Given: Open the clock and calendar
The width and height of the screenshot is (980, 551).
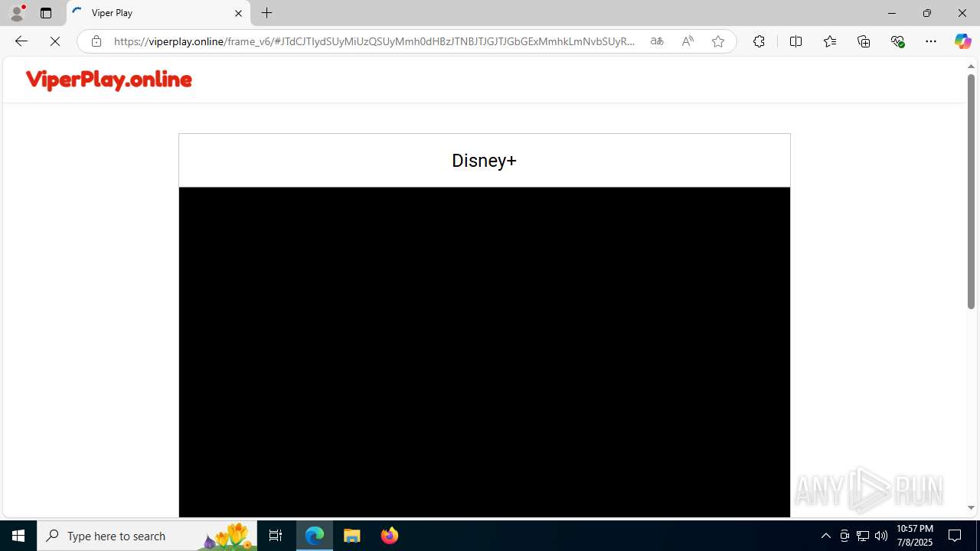Looking at the screenshot, I should tap(914, 536).
